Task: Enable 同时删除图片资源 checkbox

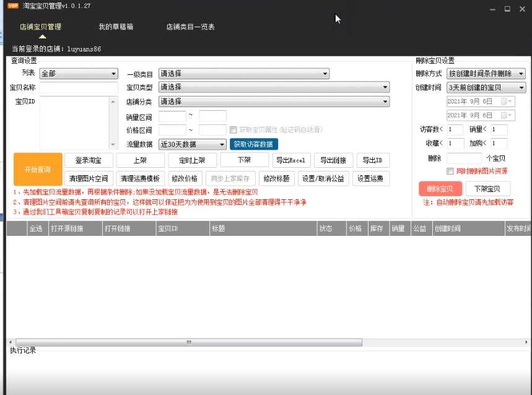Action: pos(450,171)
